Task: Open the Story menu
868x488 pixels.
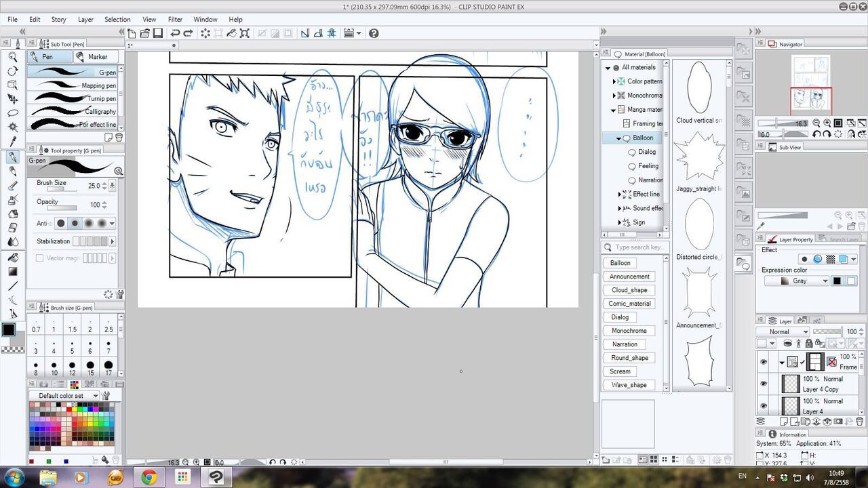Action: [59, 20]
